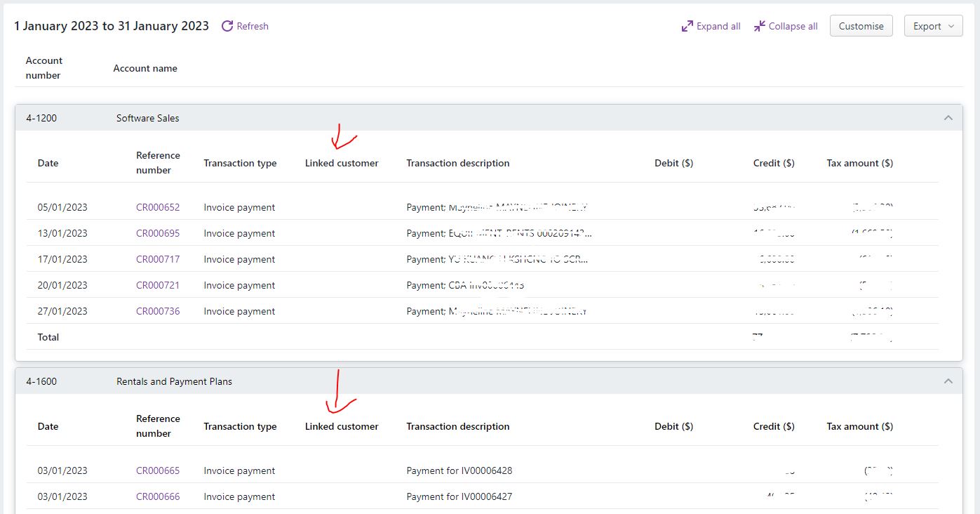Click the Total row label in Software Sales
This screenshot has height=514, width=980.
48,337
